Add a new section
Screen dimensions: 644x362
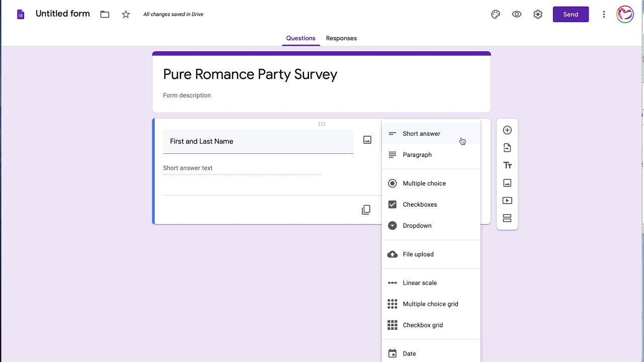[x=507, y=218]
